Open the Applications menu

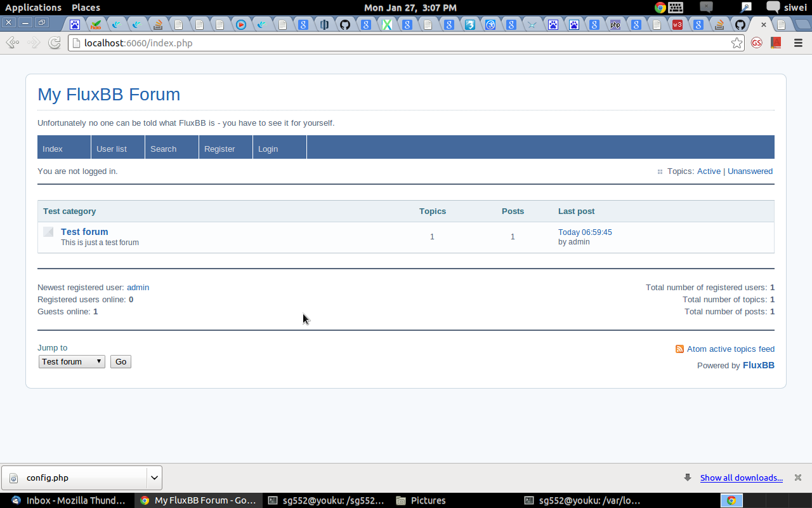(33, 8)
